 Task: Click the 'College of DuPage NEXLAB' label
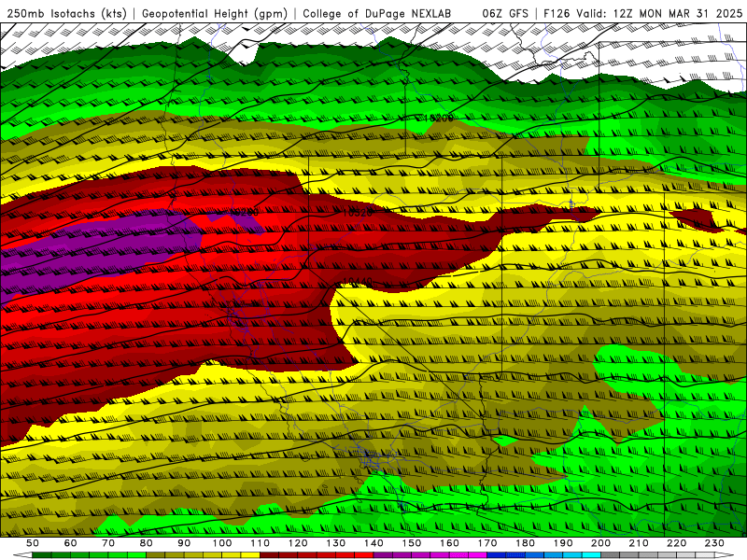click(x=377, y=13)
